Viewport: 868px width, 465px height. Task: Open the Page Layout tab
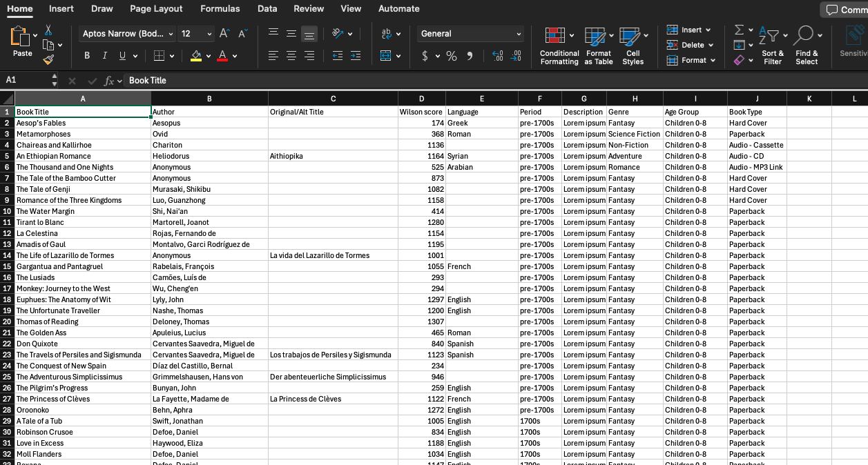pos(156,9)
